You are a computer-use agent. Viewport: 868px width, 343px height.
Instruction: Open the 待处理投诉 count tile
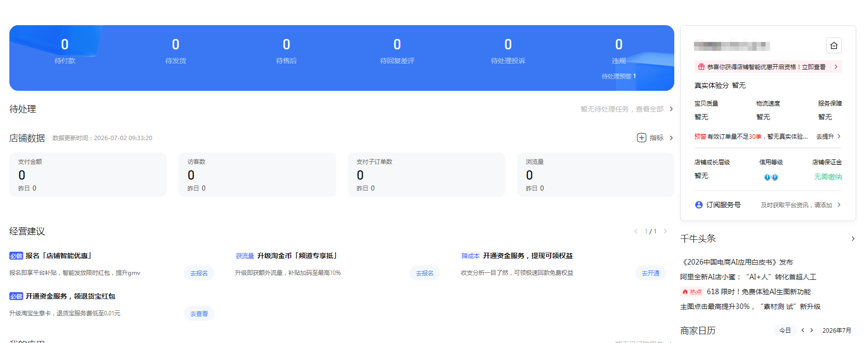(508, 51)
